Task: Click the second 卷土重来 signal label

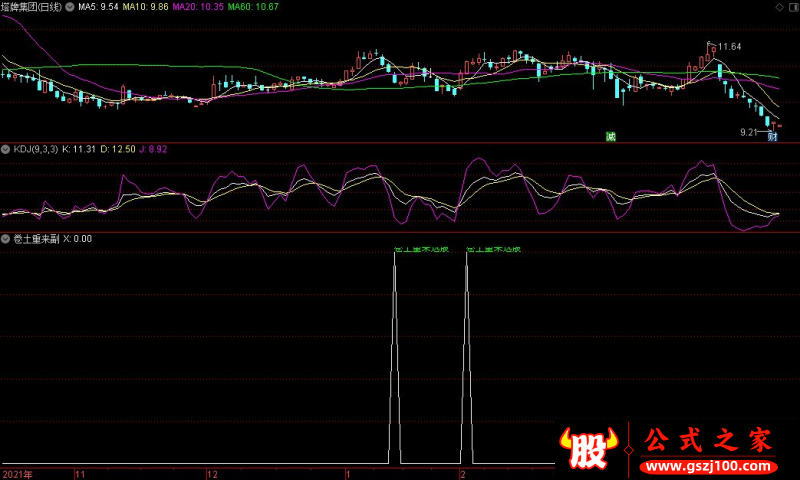Action: 493,249
